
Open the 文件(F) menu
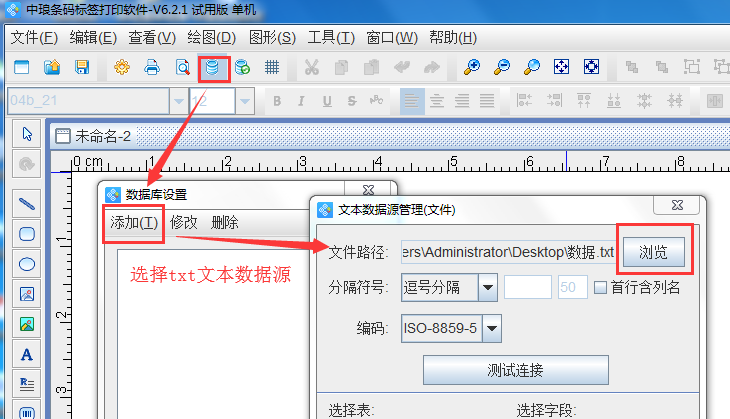tap(33, 38)
